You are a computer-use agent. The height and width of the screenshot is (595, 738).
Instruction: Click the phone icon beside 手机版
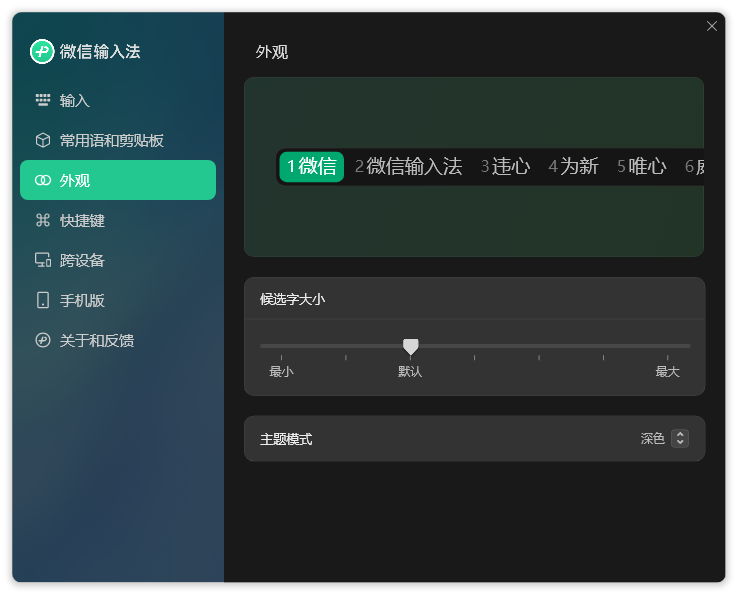43,300
